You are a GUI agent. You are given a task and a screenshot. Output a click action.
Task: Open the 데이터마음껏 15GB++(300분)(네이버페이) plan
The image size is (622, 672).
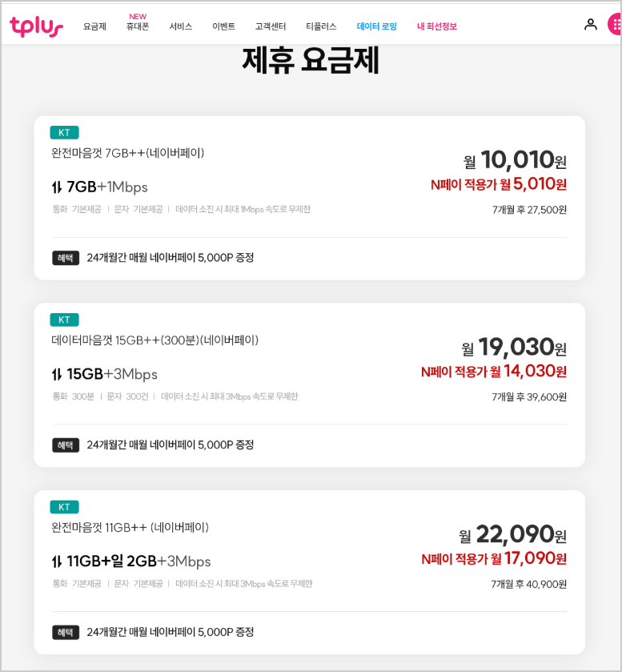[x=155, y=340]
